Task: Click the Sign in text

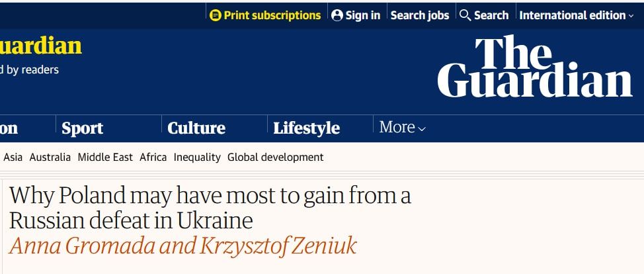Action: [x=362, y=16]
